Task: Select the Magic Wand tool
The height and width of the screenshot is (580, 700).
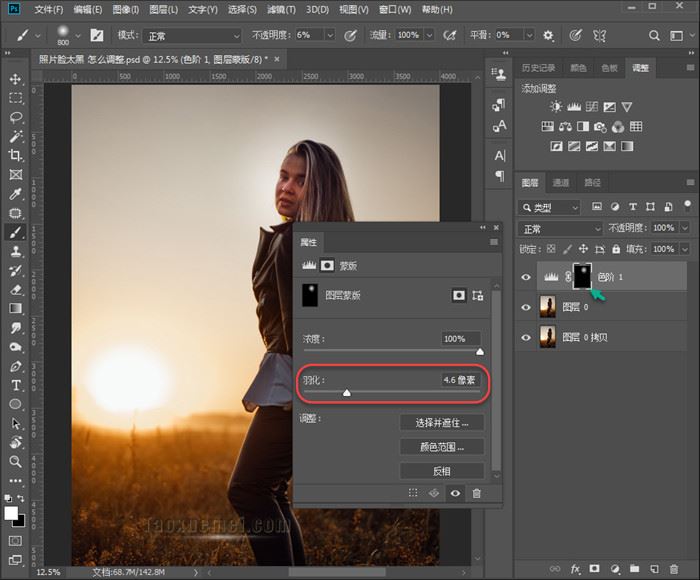Action: [16, 136]
